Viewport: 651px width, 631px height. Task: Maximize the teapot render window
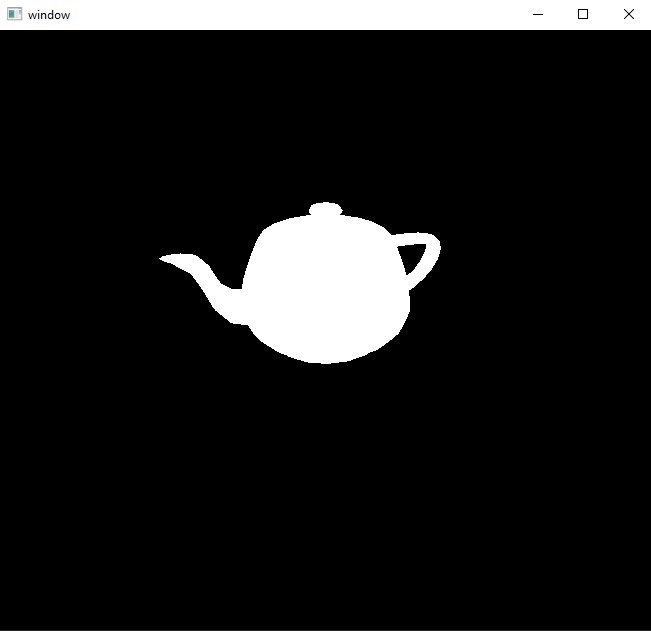[x=583, y=15]
